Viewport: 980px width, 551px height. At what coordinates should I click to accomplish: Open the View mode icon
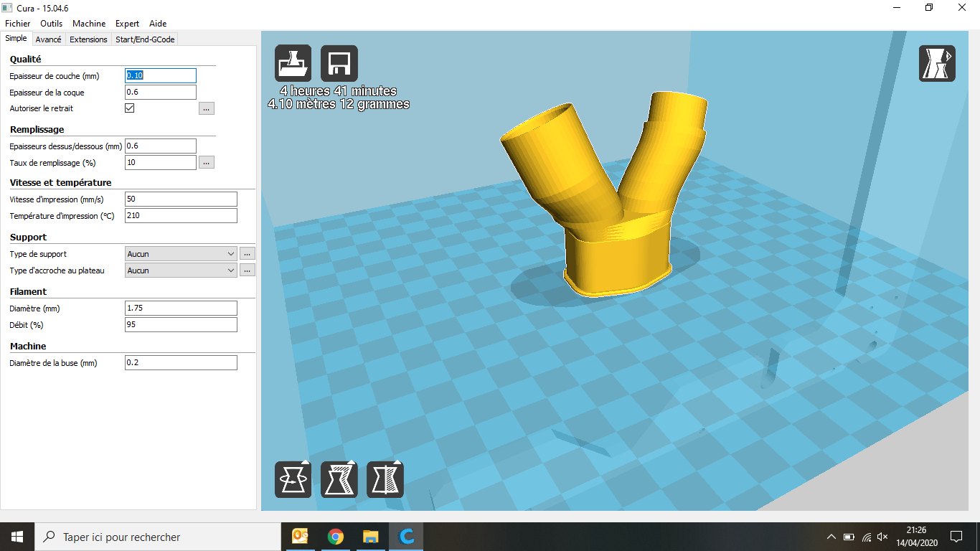[937, 63]
